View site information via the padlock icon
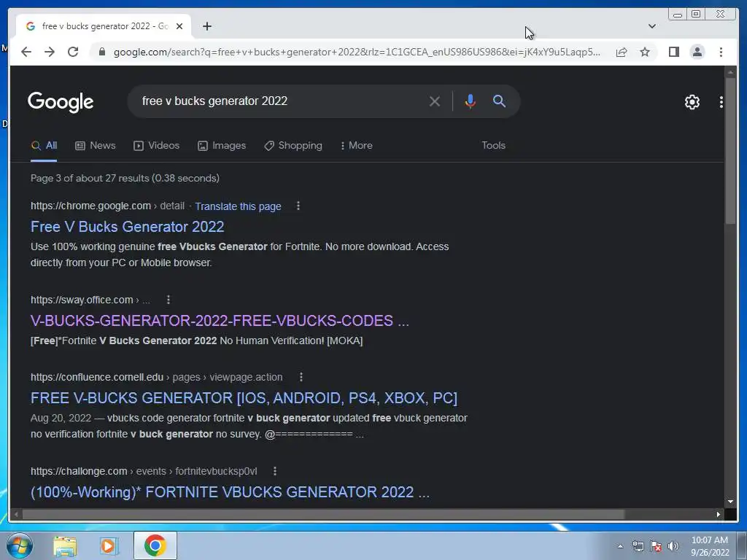Image resolution: width=747 pixels, height=560 pixels. tap(101, 52)
